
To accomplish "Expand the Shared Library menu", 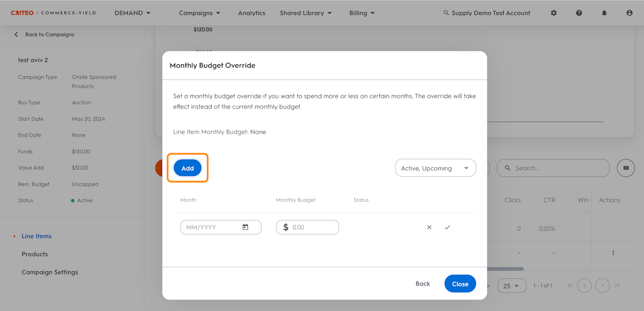I will [306, 13].
